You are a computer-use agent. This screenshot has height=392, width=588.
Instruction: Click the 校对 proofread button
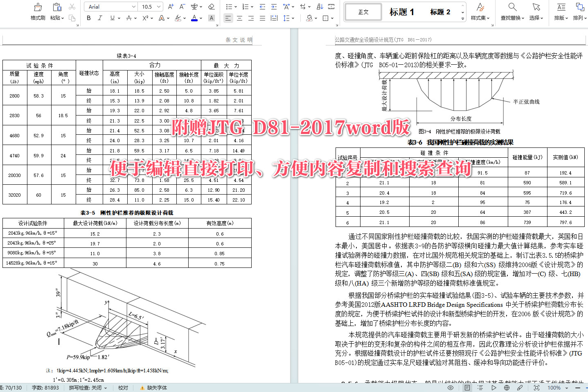[123, 387]
